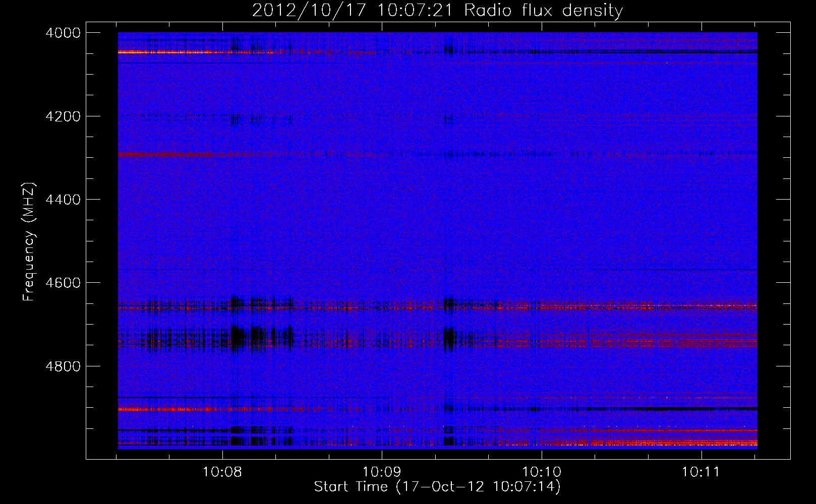The image size is (816, 504).
Task: Click the 10:10 time axis label
Action: click(542, 472)
